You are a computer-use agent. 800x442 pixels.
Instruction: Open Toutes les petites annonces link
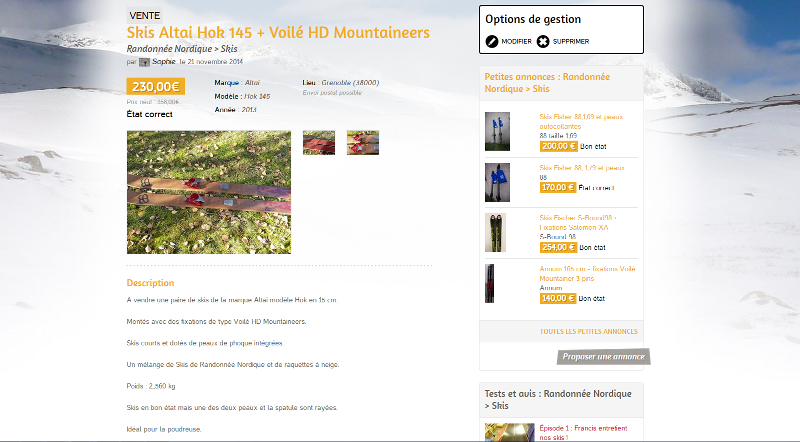[x=588, y=331]
